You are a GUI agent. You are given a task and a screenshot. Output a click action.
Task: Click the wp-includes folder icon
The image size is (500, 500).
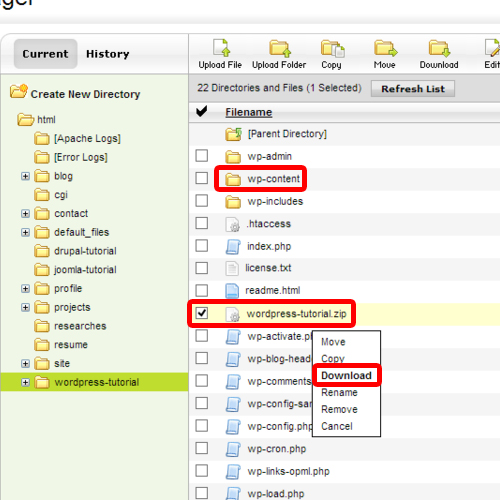tap(233, 202)
